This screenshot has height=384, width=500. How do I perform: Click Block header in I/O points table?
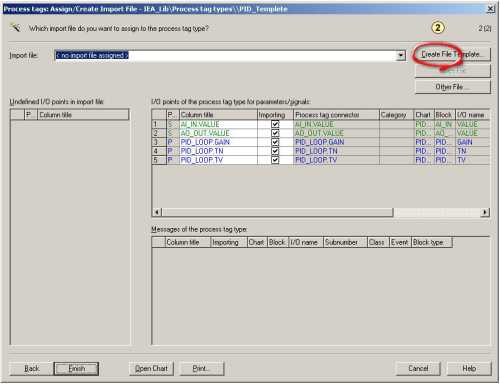coord(444,115)
